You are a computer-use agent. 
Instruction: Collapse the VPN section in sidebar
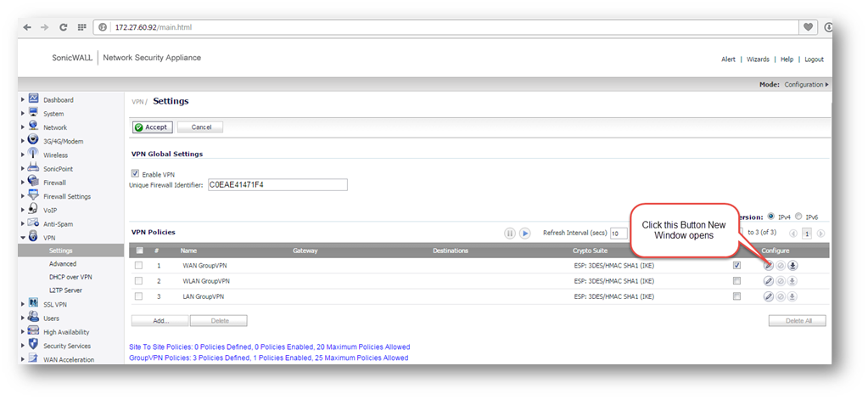coord(23,238)
